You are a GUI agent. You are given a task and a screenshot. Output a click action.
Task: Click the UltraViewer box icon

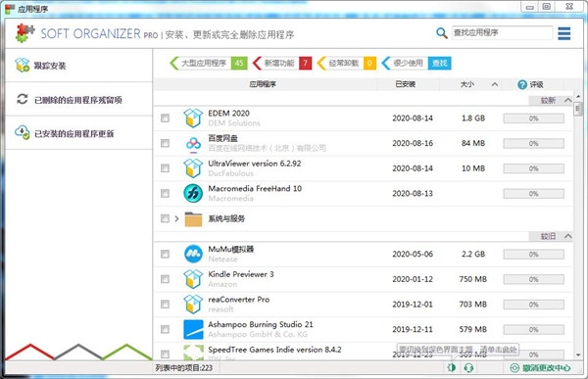coord(193,168)
